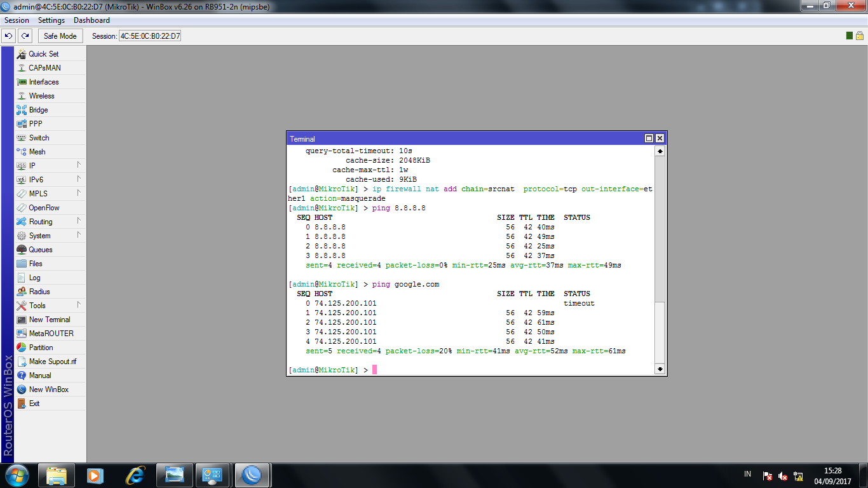
Task: Open the Dashboard menu
Action: pyautogui.click(x=92, y=20)
